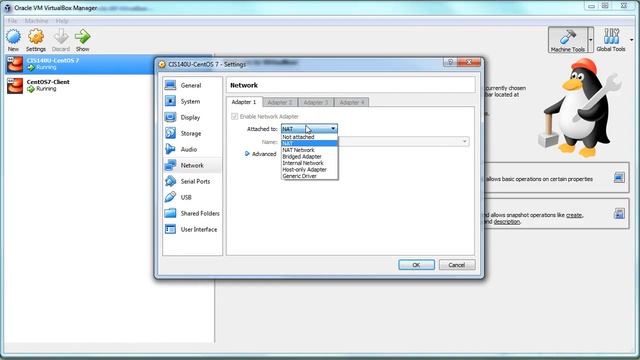Dismiss the dialog with Cancel
The height and width of the screenshot is (360, 640).
pyautogui.click(x=457, y=265)
